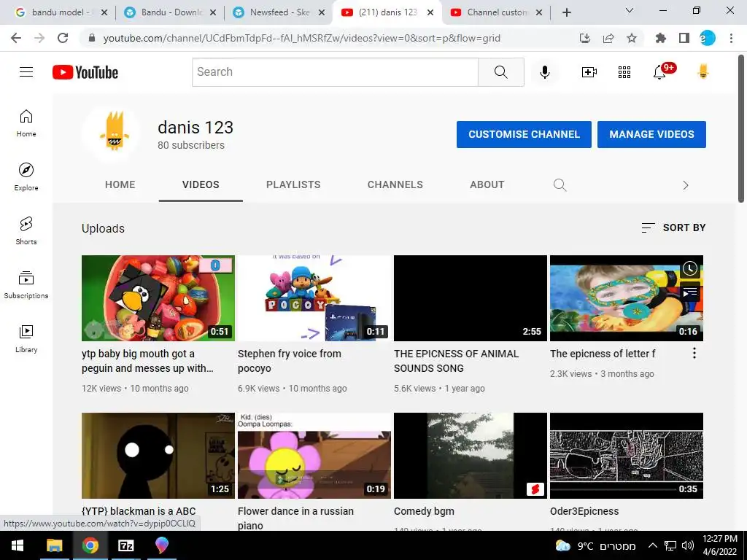The image size is (747, 560).
Task: Open Shorts in the sidebar
Action: (x=26, y=231)
